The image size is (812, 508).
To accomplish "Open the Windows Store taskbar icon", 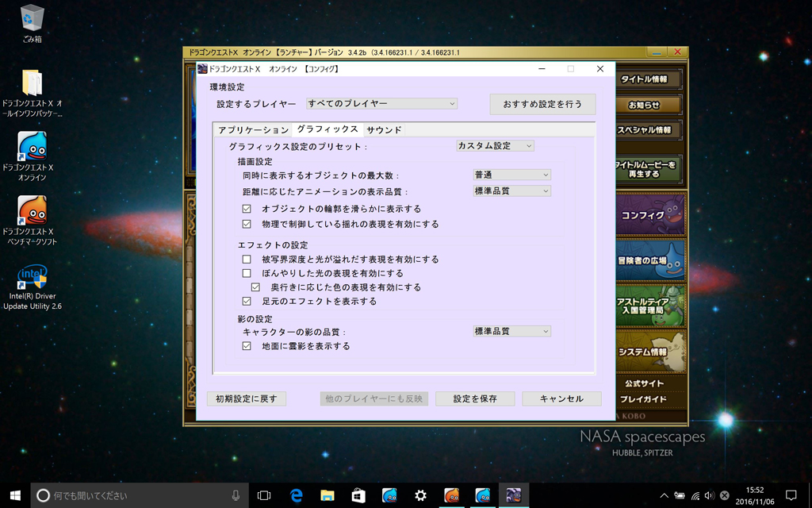I will (358, 495).
